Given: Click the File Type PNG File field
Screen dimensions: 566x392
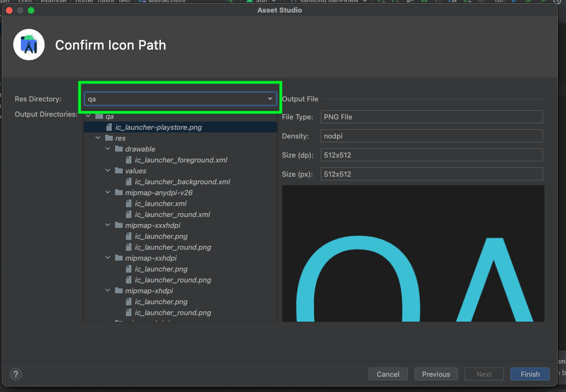Looking at the screenshot, I should 432,117.
